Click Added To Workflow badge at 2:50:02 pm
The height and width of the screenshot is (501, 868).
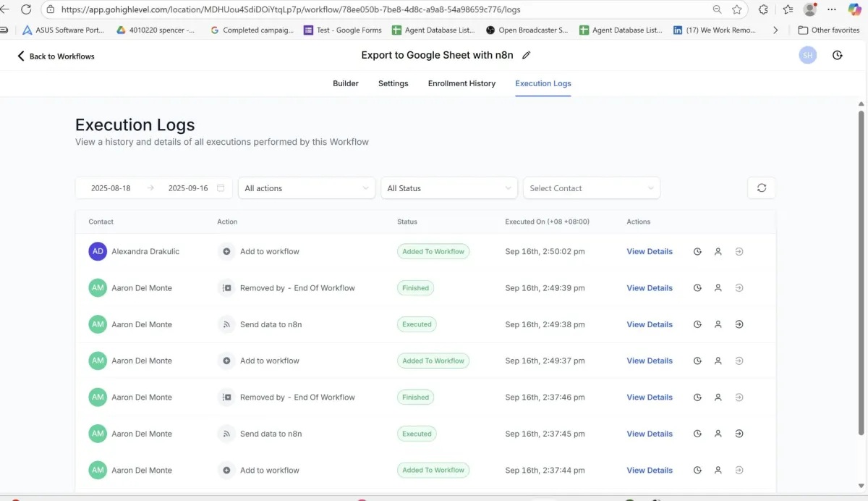coord(433,252)
